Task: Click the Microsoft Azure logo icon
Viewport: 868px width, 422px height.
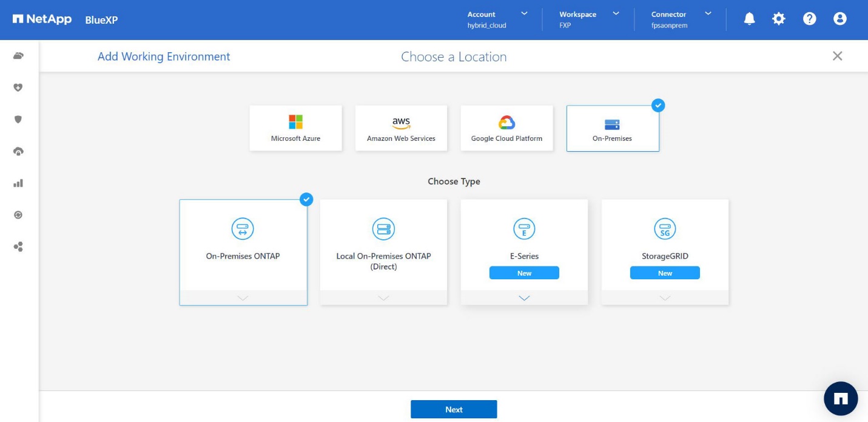Action: click(295, 122)
